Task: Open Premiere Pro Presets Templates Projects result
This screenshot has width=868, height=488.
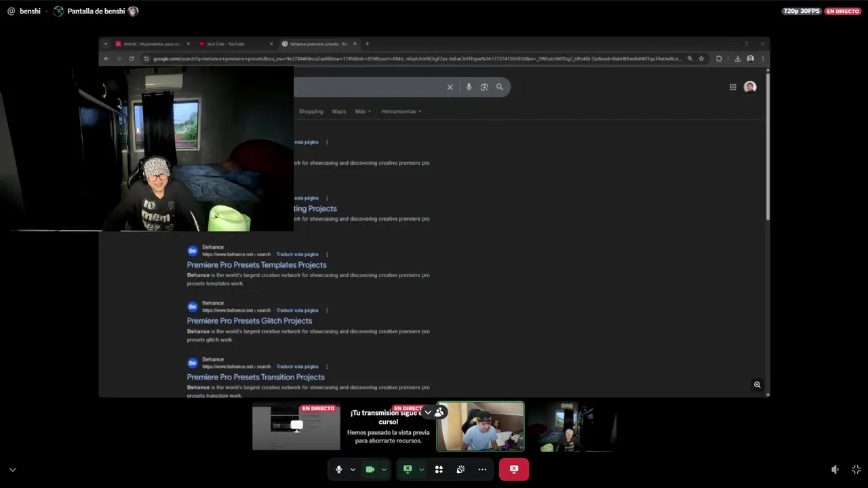Action: [x=256, y=265]
